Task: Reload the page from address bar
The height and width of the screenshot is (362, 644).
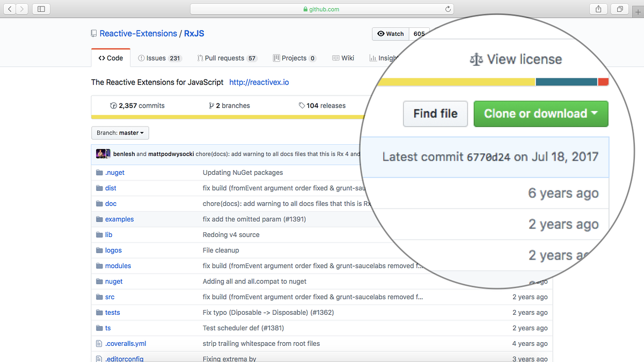Action: click(448, 9)
